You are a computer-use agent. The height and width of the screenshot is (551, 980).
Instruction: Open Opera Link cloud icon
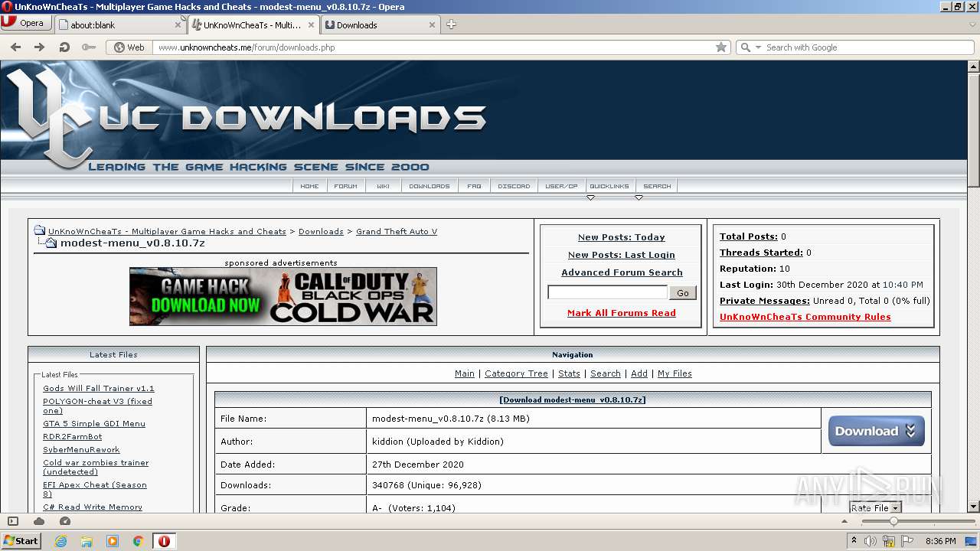tap(39, 521)
